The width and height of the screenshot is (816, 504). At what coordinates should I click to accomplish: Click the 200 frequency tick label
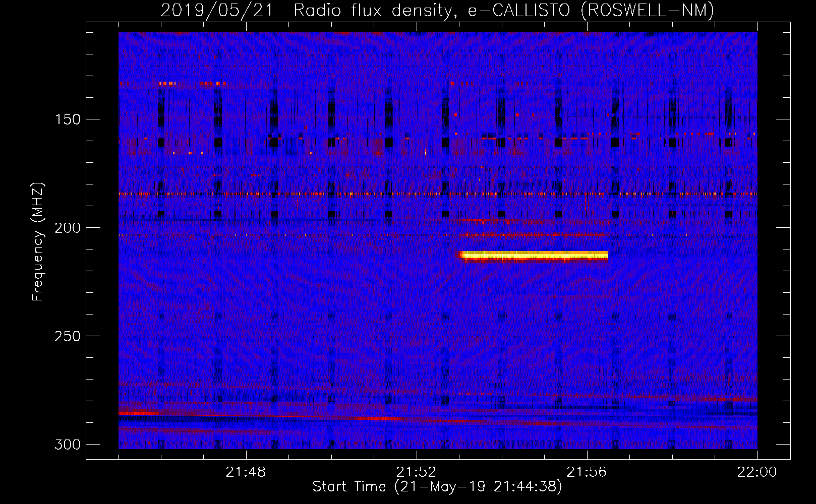click(67, 228)
